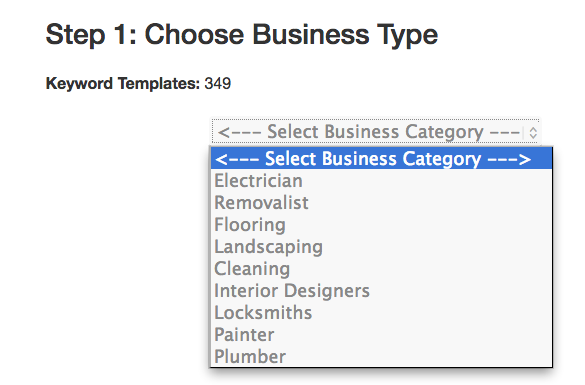Viewport: 585px width, 385px height.
Task: Open the Select Business Category combo box
Action: click(376, 132)
